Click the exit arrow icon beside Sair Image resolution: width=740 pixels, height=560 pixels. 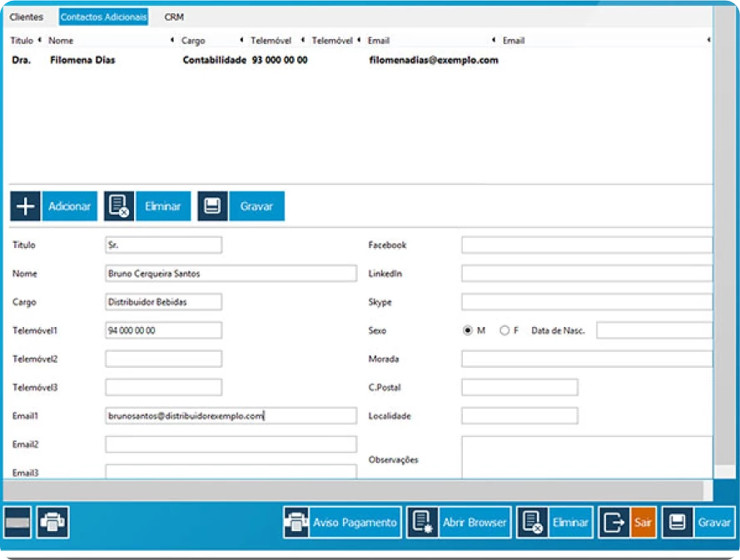point(613,523)
